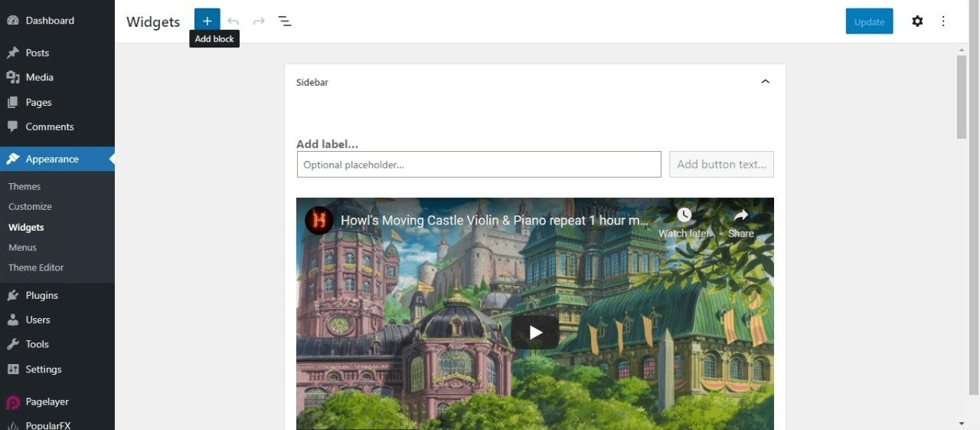Open the video title link
The width and height of the screenshot is (980, 430).
(x=495, y=220)
